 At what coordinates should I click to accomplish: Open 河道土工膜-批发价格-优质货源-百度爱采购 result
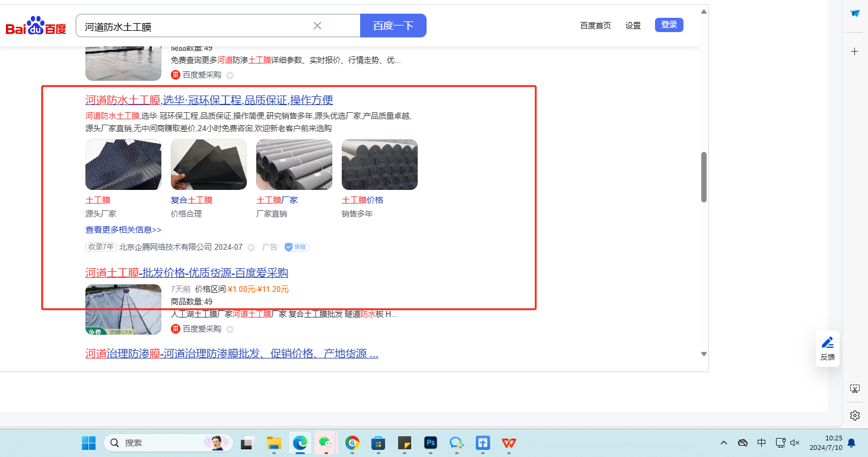(x=187, y=273)
